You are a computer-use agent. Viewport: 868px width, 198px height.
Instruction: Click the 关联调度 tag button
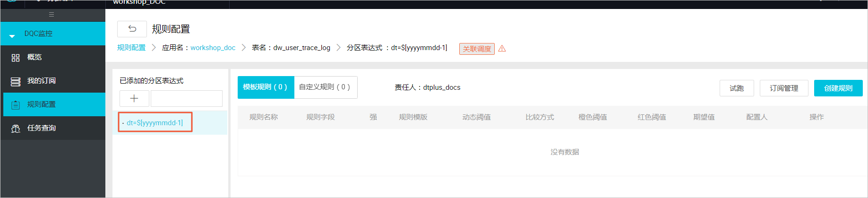pos(477,49)
